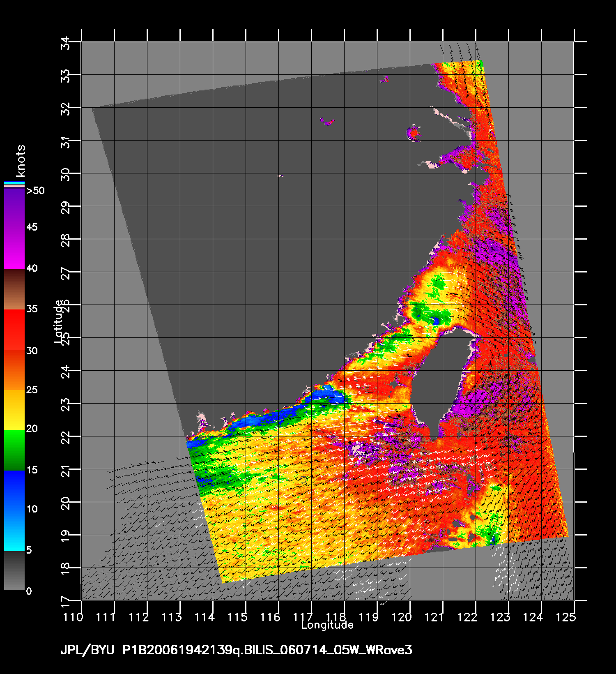The image size is (616, 674).
Task: Click longitude axis label '124'
Action: [533, 617]
